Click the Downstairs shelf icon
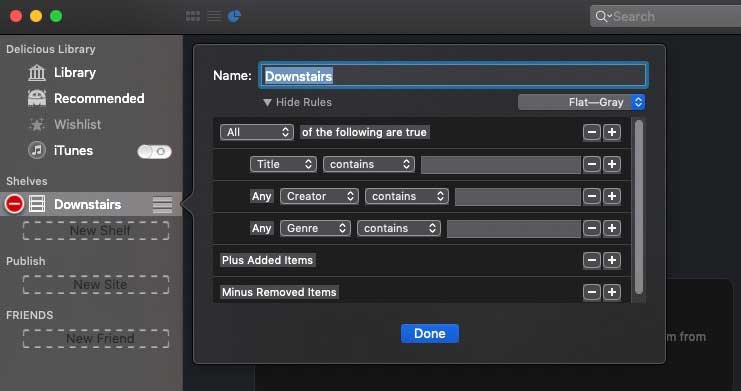Screen dimensions: 741x391 37,204
